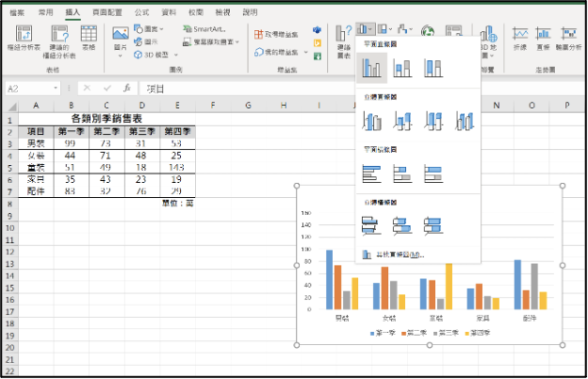The height and width of the screenshot is (379, 588).
Task: Select 3-D stacked bar chart
Action: click(402, 226)
